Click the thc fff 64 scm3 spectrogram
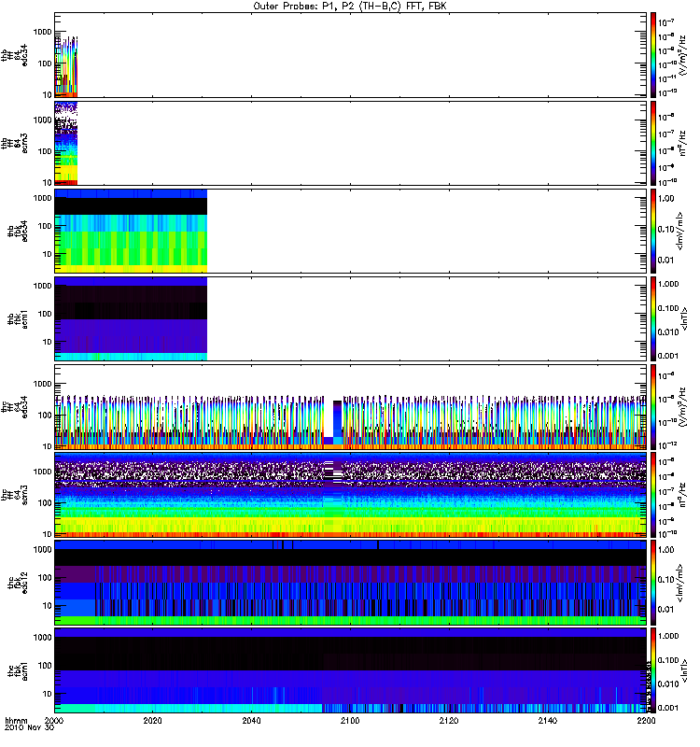The height and width of the screenshot is (747, 700). (x=351, y=495)
